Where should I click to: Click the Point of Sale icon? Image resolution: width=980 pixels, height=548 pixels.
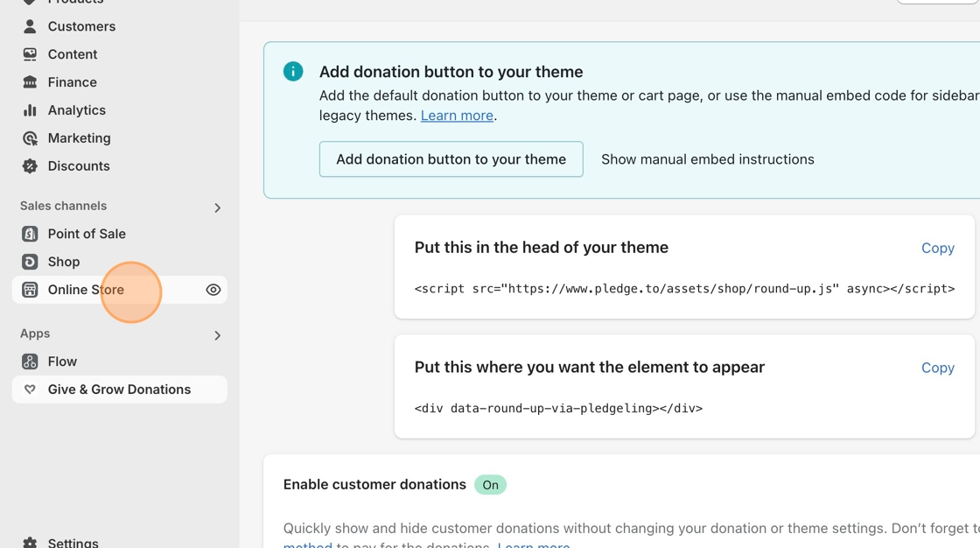pos(30,234)
